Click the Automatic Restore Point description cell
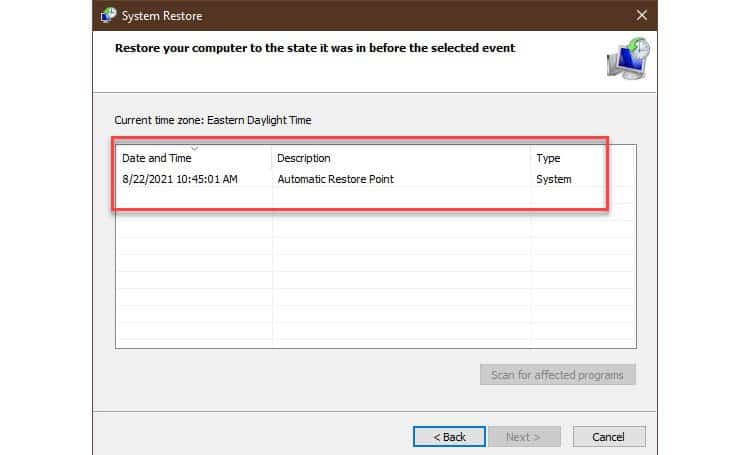750x455 pixels. coord(335,179)
